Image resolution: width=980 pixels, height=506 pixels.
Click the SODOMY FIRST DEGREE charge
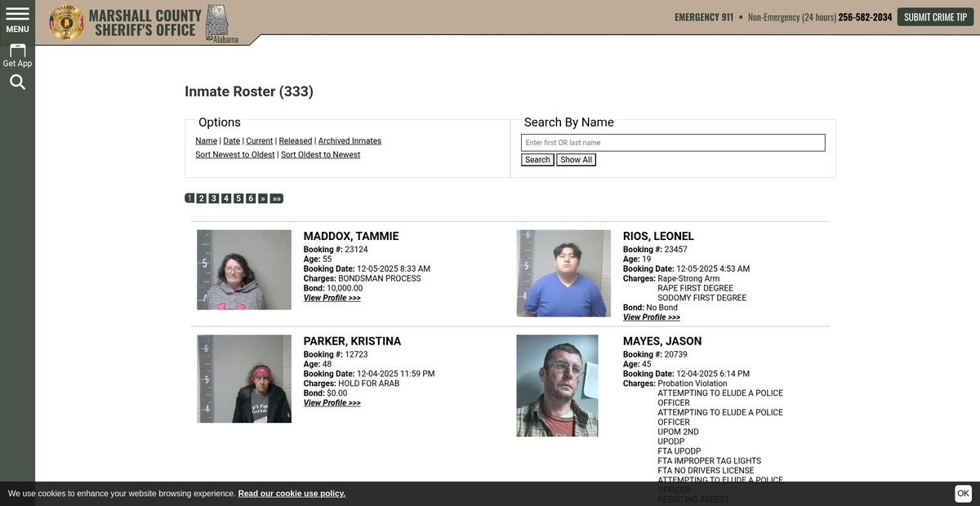tap(702, 299)
